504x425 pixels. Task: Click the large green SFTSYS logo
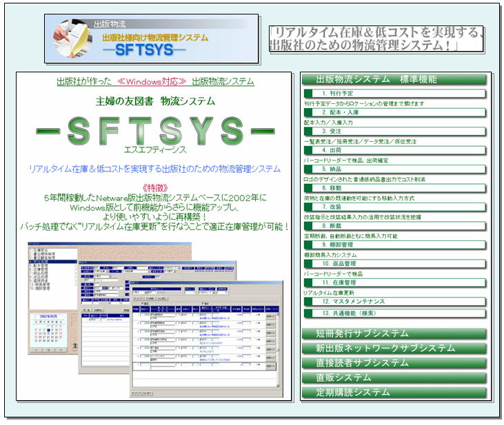click(x=156, y=131)
